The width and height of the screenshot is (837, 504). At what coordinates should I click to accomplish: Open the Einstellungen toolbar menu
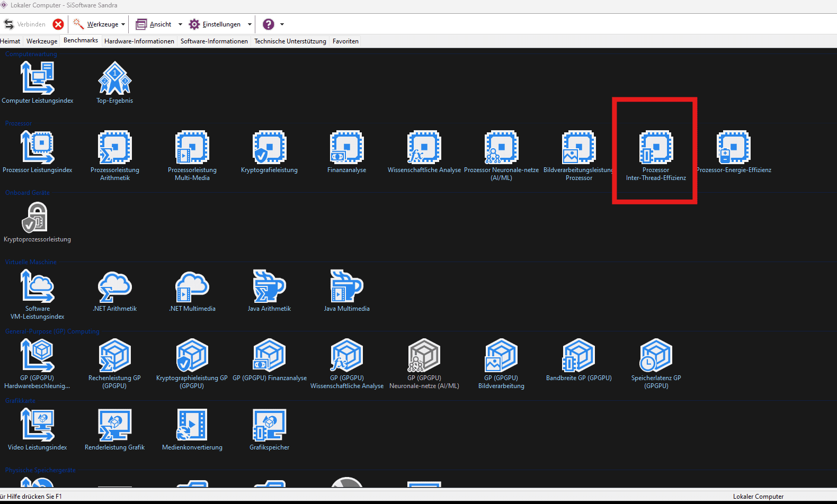pos(215,24)
